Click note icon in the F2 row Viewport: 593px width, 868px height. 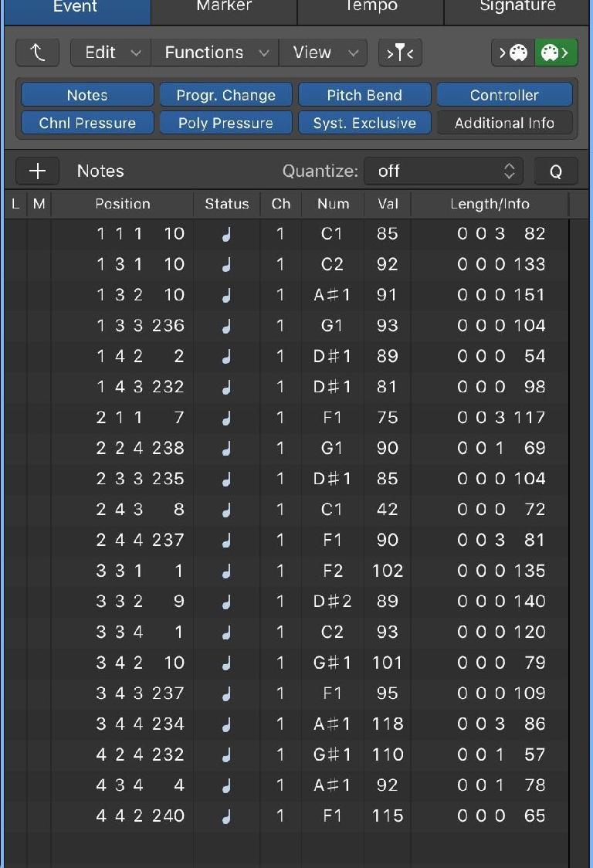[x=226, y=571]
